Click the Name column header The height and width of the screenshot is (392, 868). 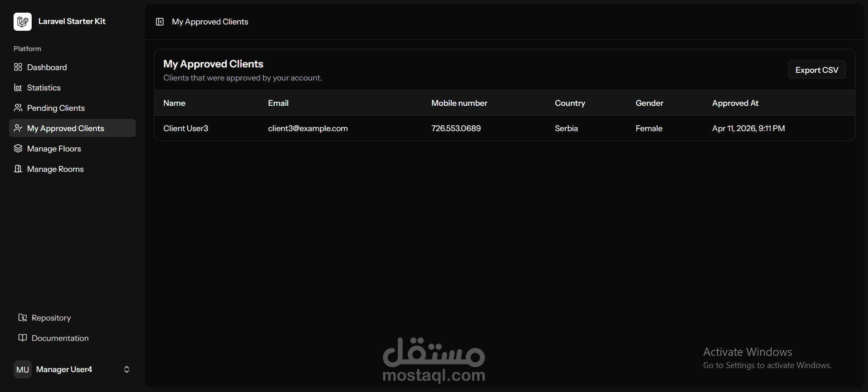(174, 103)
